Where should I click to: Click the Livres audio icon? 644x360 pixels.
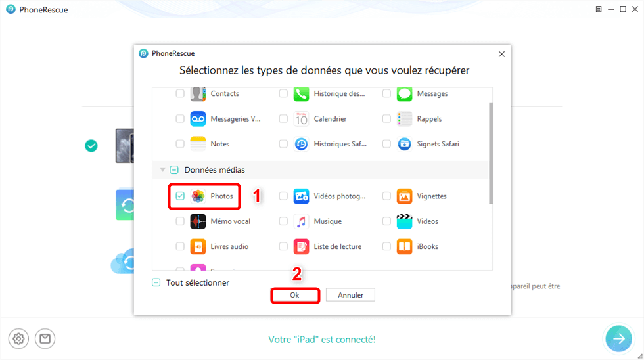pyautogui.click(x=198, y=246)
